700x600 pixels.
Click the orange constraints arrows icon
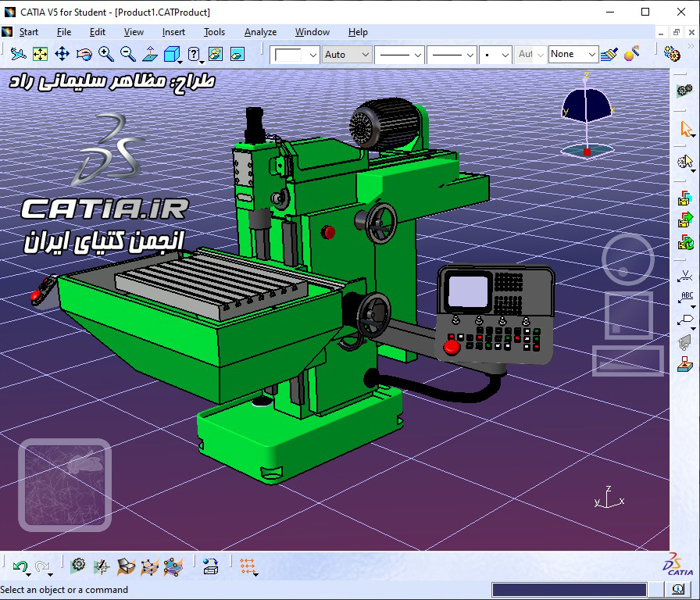pos(247,566)
